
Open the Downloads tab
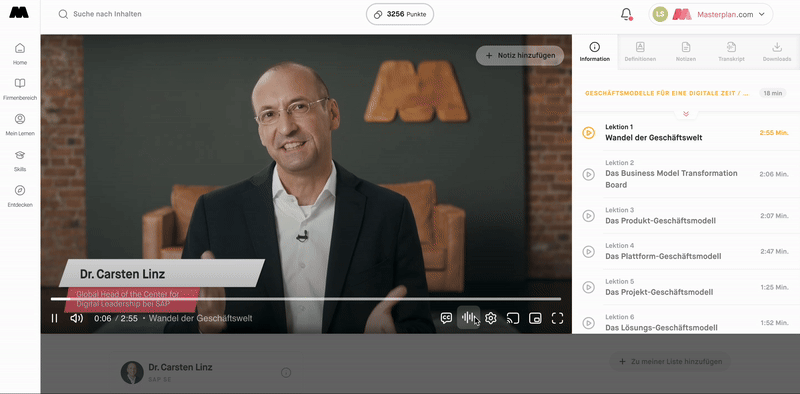coord(777,52)
